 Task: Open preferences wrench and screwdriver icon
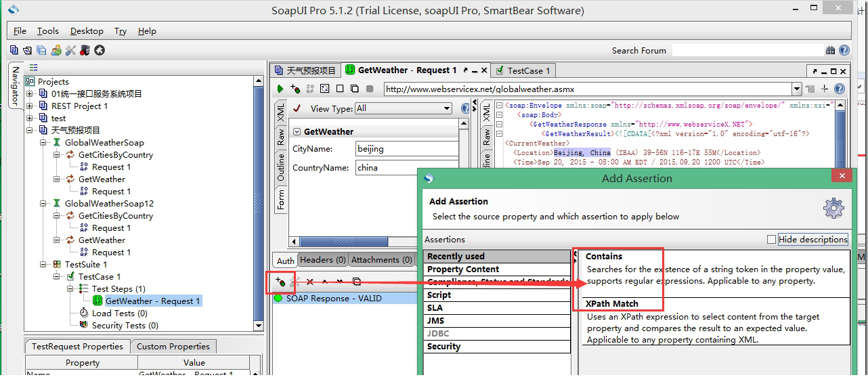click(x=70, y=50)
